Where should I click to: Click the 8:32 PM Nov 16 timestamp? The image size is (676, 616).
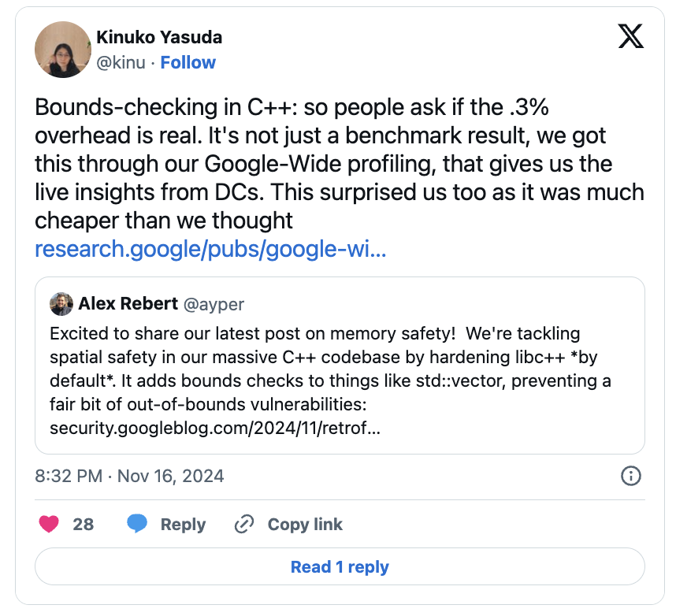point(130,476)
